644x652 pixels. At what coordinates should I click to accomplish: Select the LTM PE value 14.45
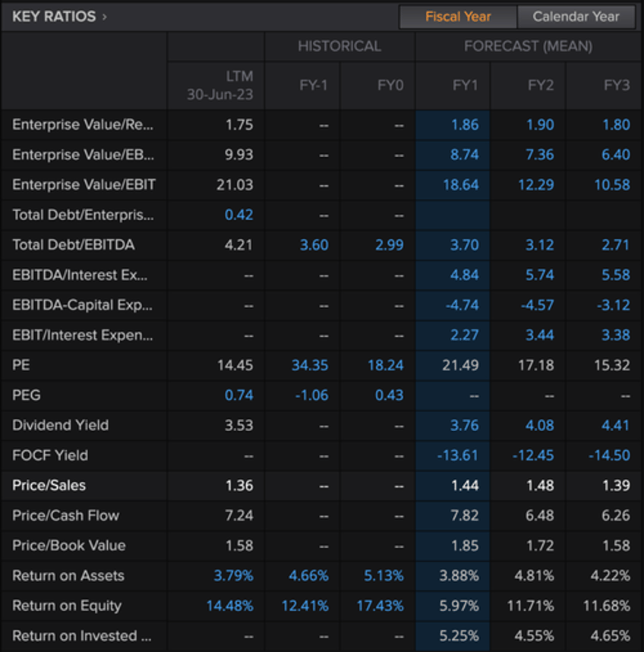coord(235,365)
